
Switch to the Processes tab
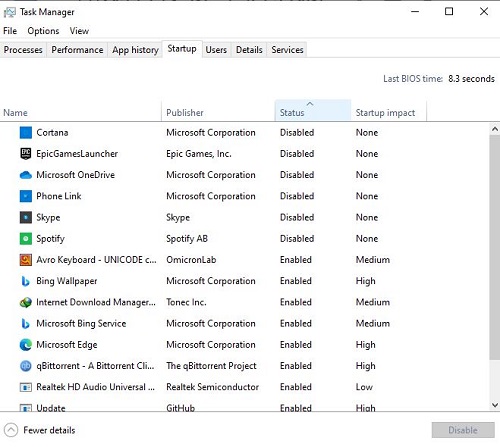click(23, 50)
